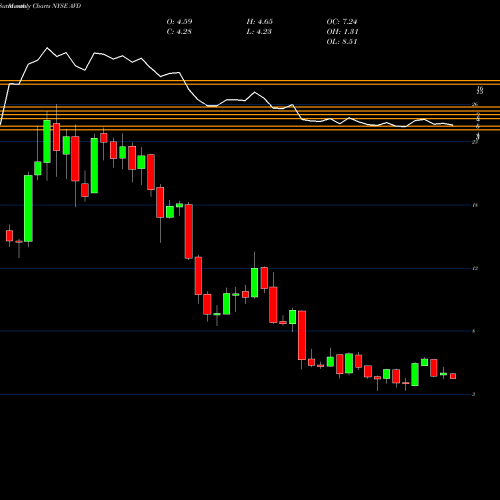The width and height of the screenshot is (500, 500).
Task: Click the open value "O: 4.59"
Action: point(179,22)
